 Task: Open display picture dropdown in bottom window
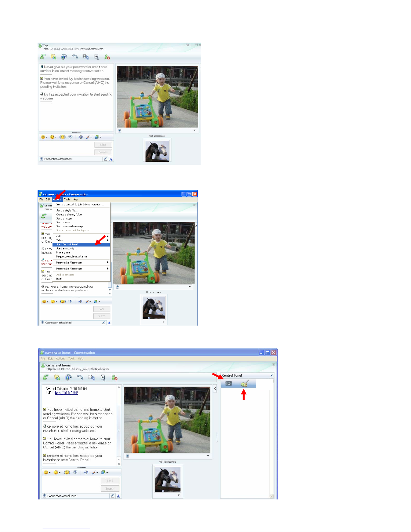click(x=178, y=495)
